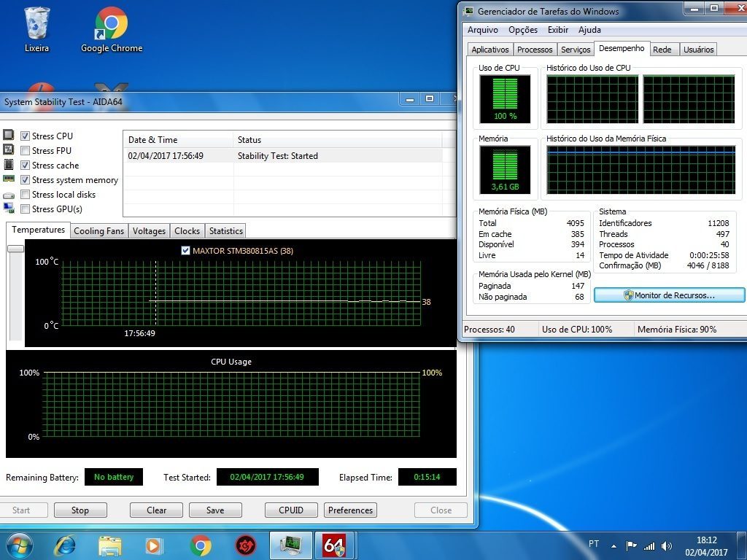Open Monitor de Recursos button

(x=669, y=295)
